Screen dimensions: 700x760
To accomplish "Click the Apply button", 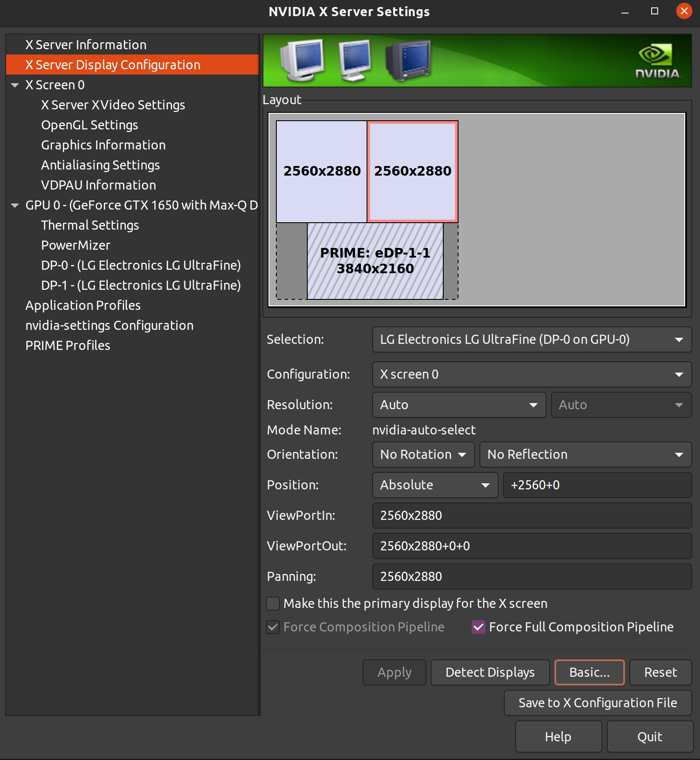I will (x=394, y=672).
